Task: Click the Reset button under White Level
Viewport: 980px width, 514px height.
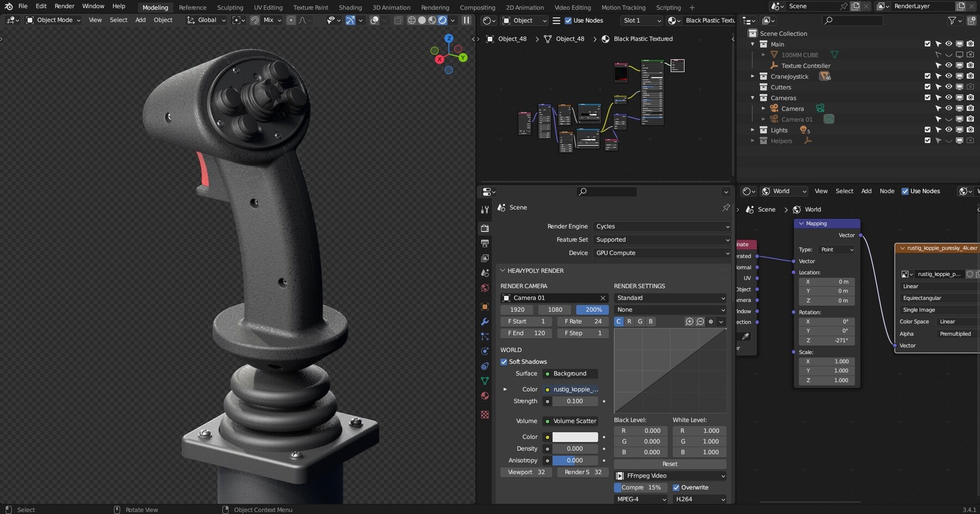Action: (669, 463)
